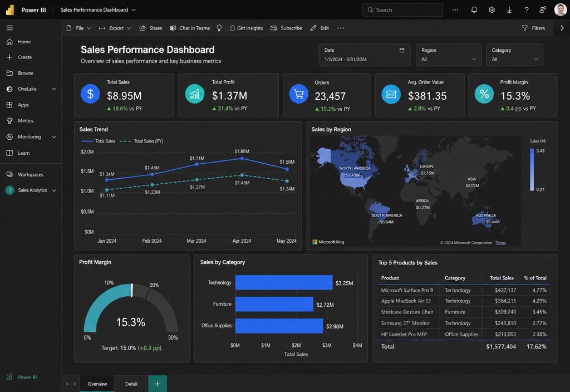Expand the right pane chevron
The image size is (570, 392).
pos(562,28)
